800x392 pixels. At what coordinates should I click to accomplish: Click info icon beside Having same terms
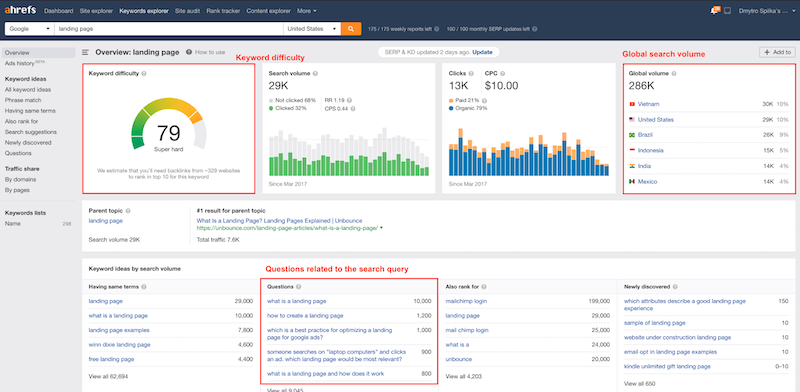click(144, 287)
